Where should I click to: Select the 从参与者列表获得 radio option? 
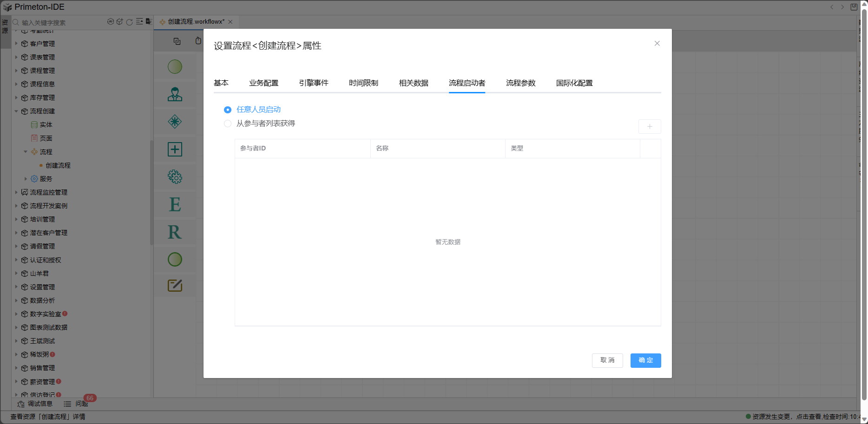[x=228, y=124]
